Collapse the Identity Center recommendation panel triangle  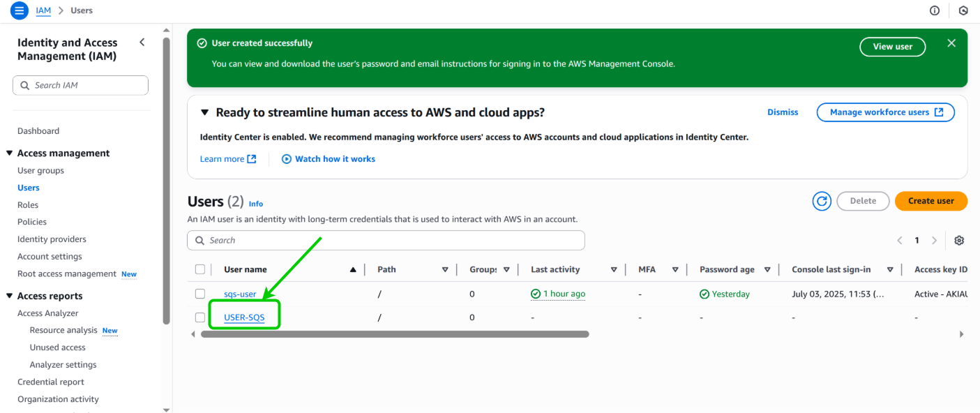(x=204, y=112)
